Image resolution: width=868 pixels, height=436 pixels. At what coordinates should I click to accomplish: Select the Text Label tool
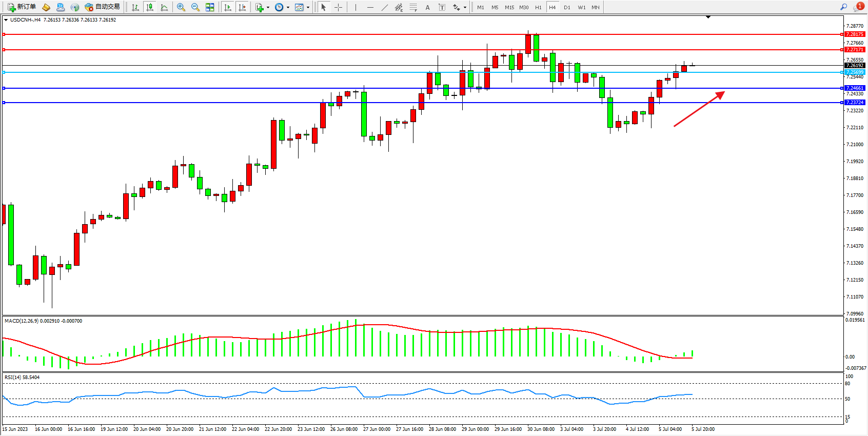pos(442,7)
